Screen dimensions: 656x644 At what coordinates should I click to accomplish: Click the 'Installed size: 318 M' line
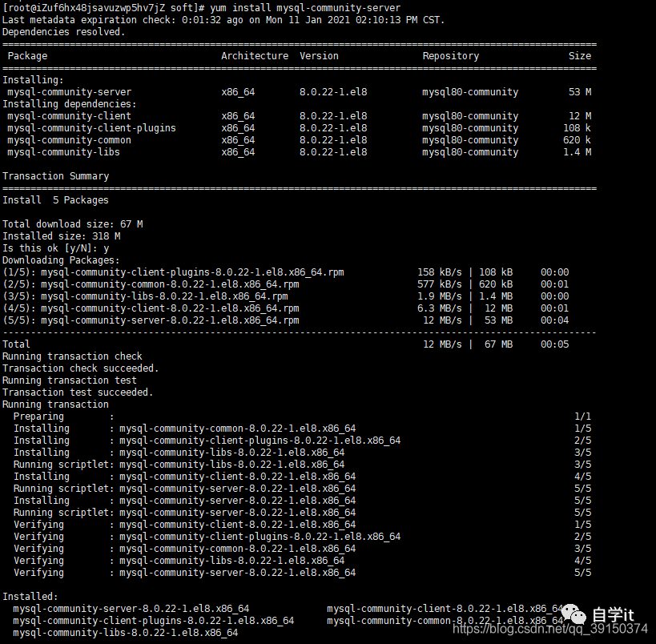(61, 236)
